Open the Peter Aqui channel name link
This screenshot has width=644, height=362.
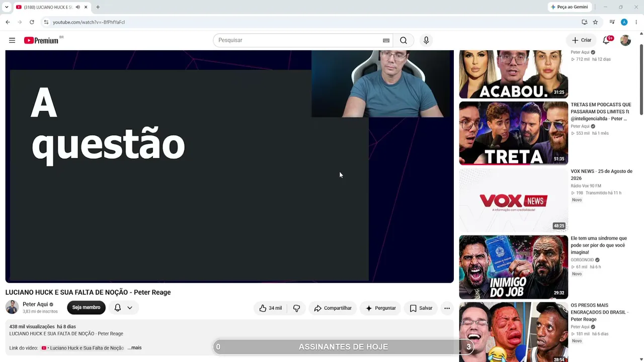point(35,304)
